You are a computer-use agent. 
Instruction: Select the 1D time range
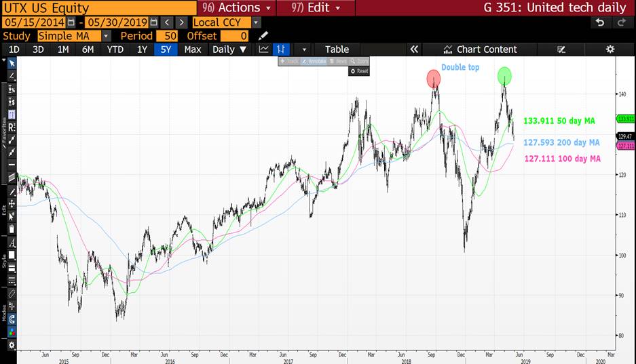point(14,49)
